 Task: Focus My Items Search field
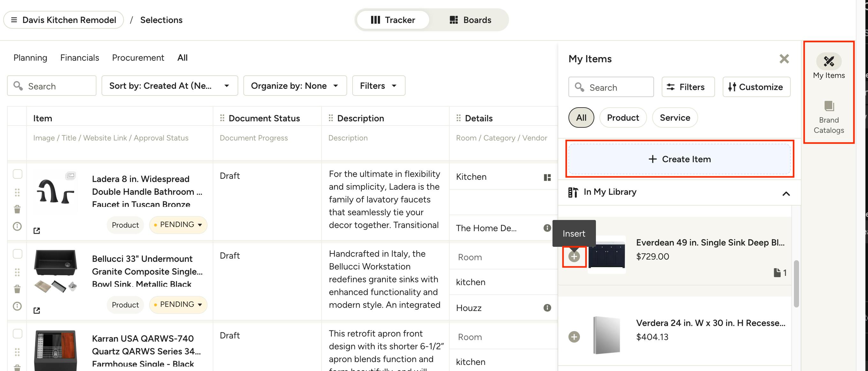coord(611,87)
